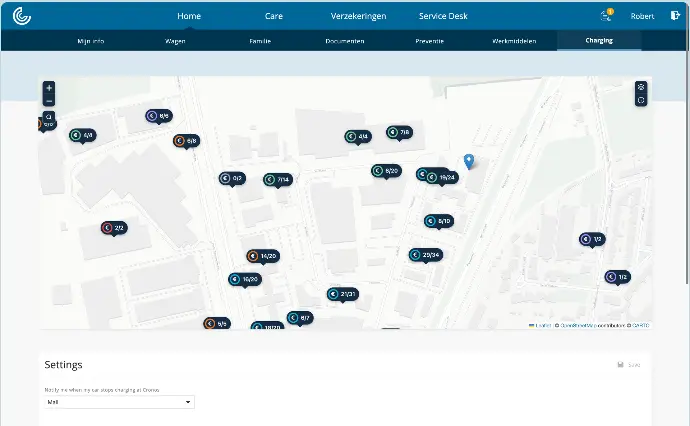
Task: Select charging station marker 2/2
Action: [113, 228]
